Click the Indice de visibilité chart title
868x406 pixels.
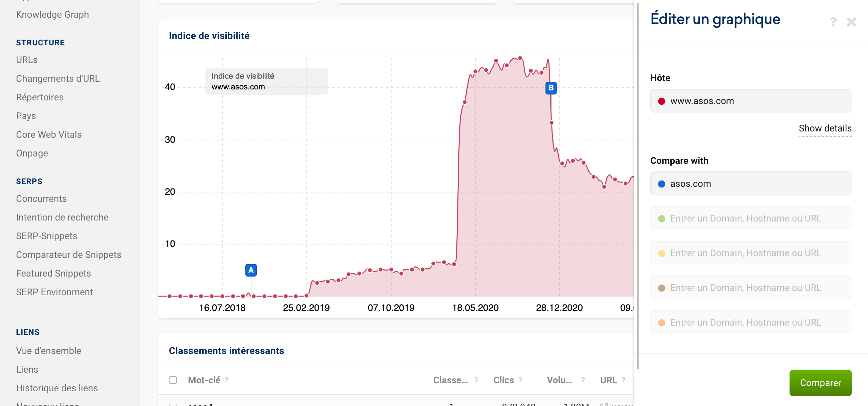pos(209,36)
